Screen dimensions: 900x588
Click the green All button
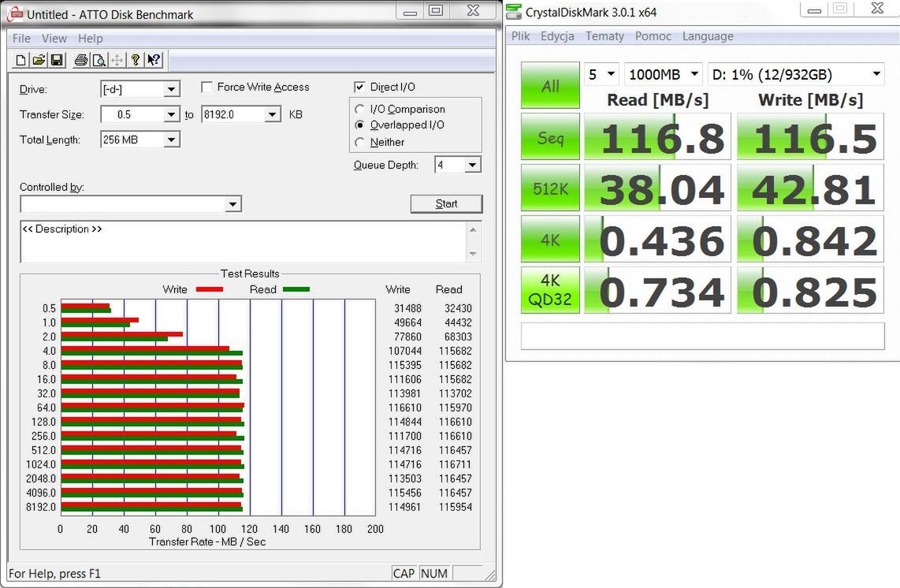pyautogui.click(x=550, y=86)
